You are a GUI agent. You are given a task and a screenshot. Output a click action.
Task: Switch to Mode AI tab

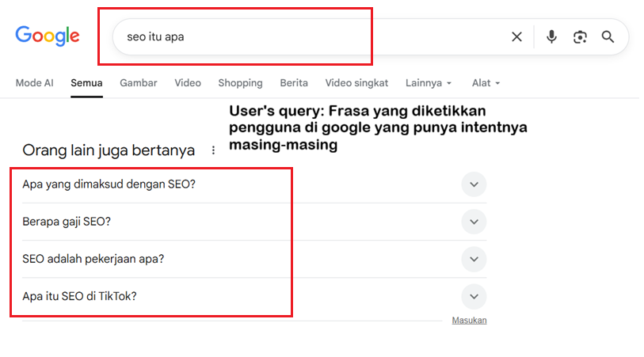35,83
